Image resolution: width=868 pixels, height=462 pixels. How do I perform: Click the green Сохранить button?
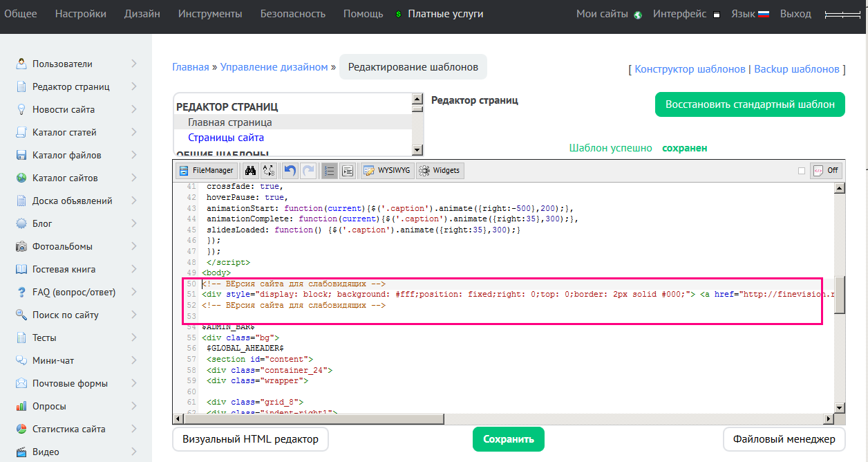tap(509, 439)
